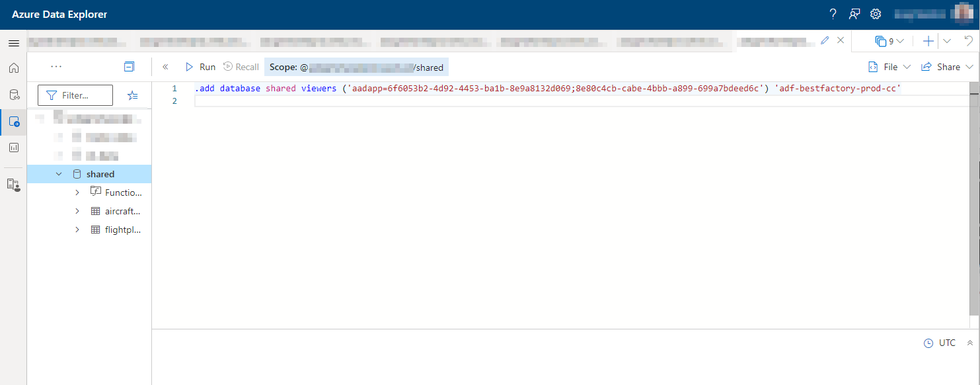
Task: Open the Share dropdown menu
Action: point(947,67)
